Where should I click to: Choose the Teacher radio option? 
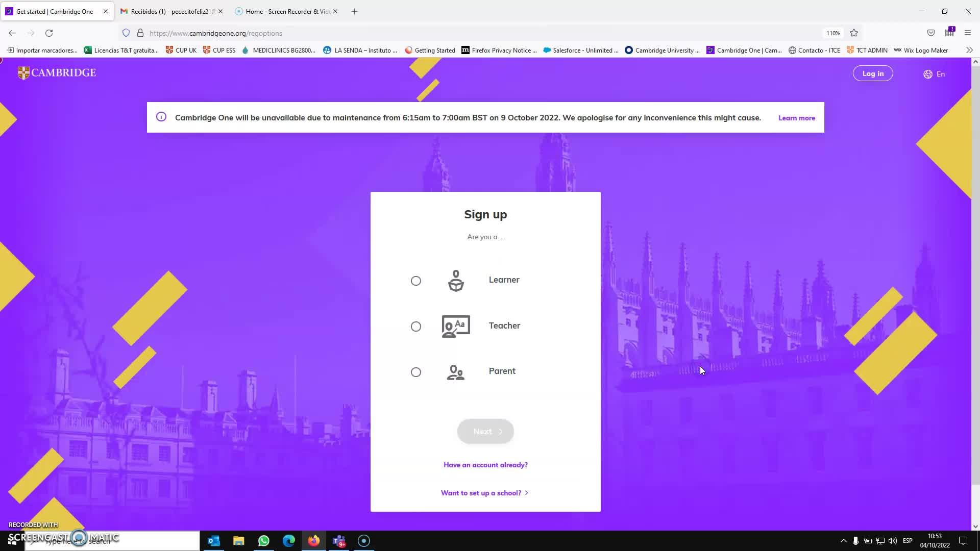tap(416, 327)
